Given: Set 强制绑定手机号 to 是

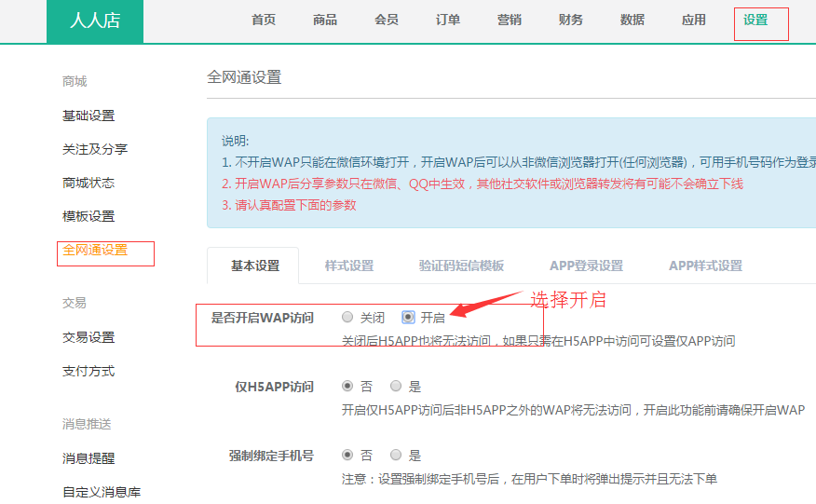Looking at the screenshot, I should 396,456.
